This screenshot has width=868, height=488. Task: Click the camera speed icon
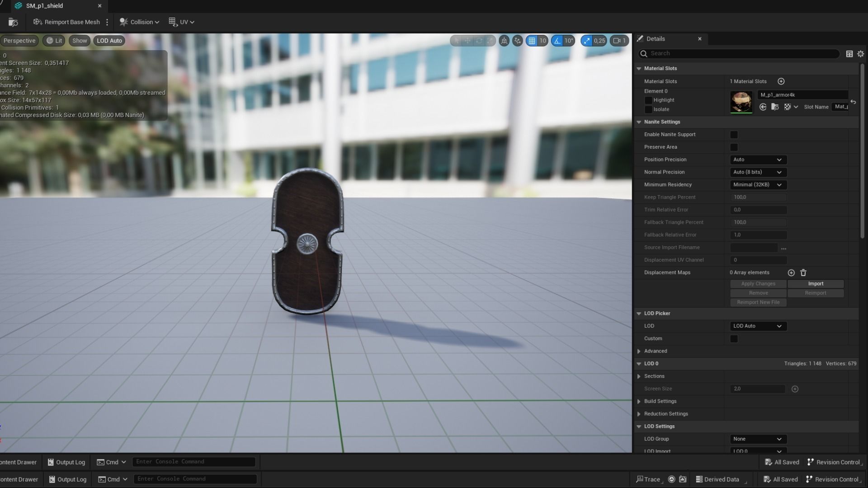[617, 41]
